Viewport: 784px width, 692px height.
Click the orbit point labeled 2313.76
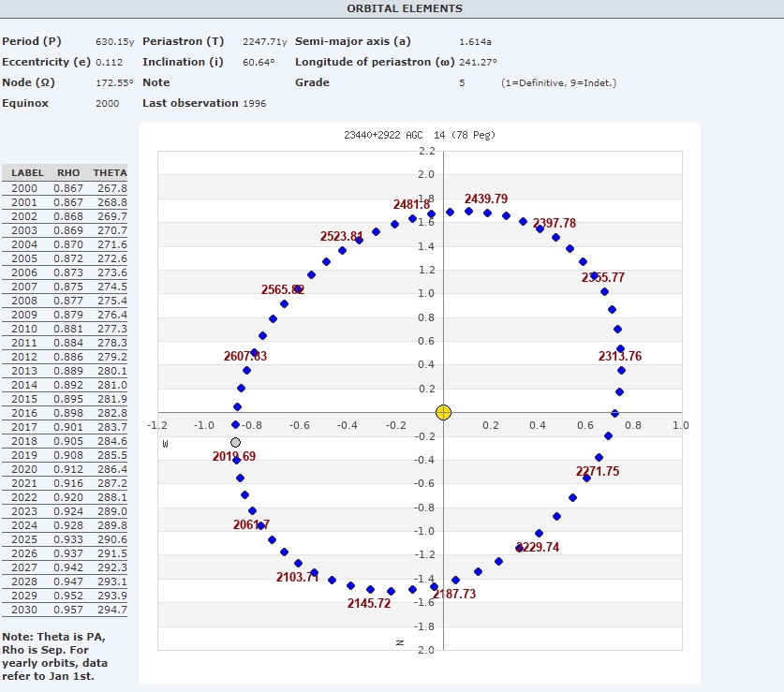pyautogui.click(x=620, y=349)
